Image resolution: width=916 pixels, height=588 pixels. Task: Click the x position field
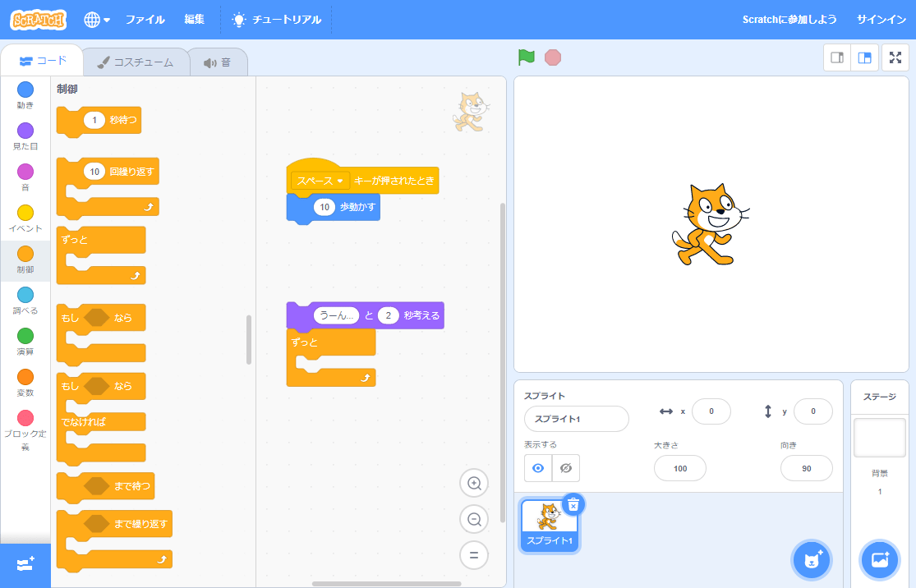(x=711, y=411)
